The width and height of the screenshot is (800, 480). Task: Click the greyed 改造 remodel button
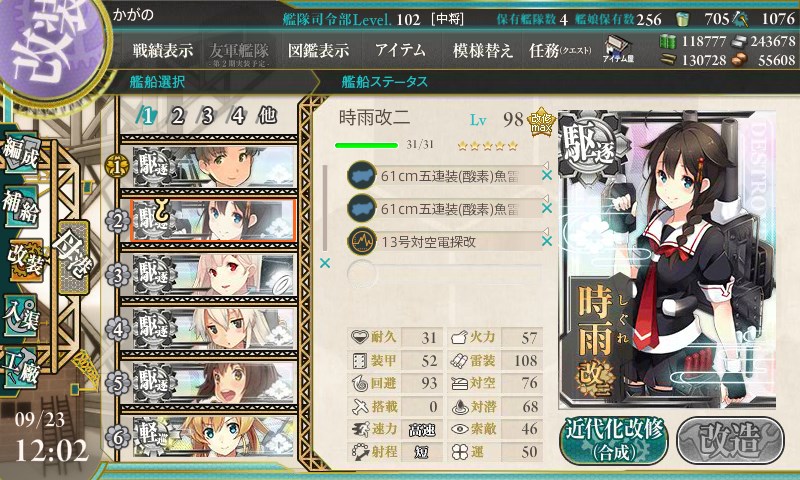click(x=730, y=441)
